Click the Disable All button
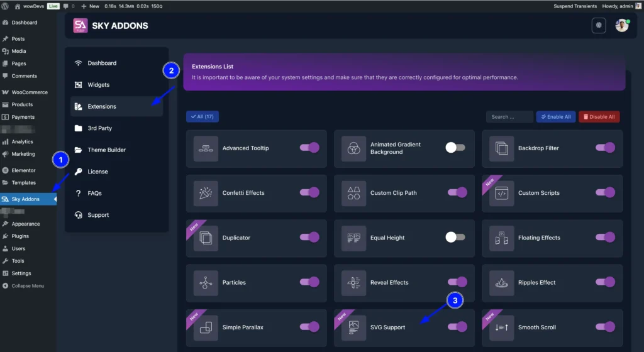Viewport: 644px width, 352px height. coord(599,117)
